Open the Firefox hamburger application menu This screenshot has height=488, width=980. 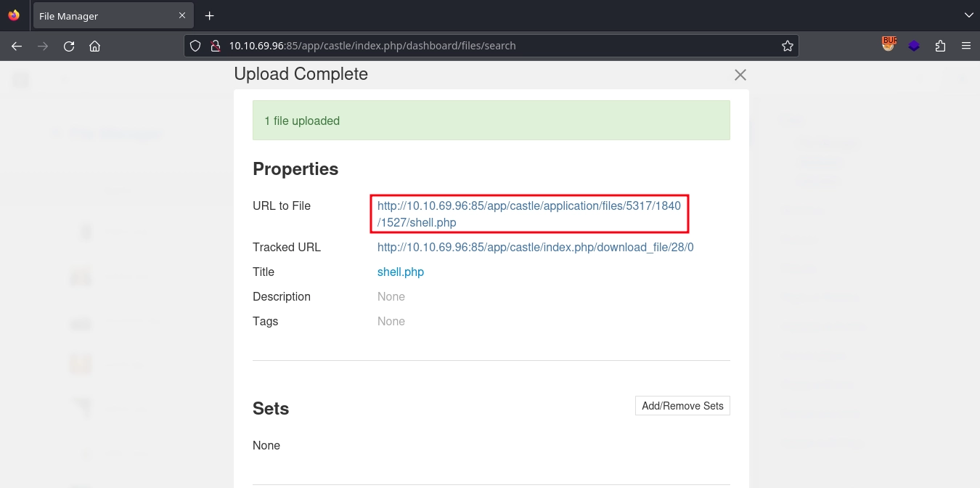tap(965, 46)
